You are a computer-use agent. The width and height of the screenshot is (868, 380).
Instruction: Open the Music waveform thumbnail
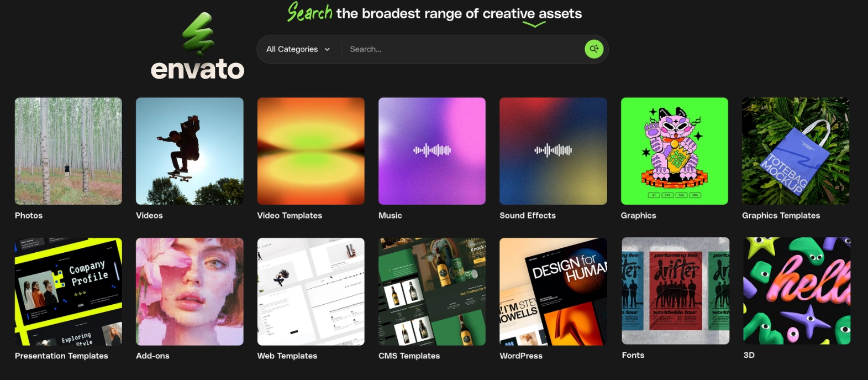[432, 151]
